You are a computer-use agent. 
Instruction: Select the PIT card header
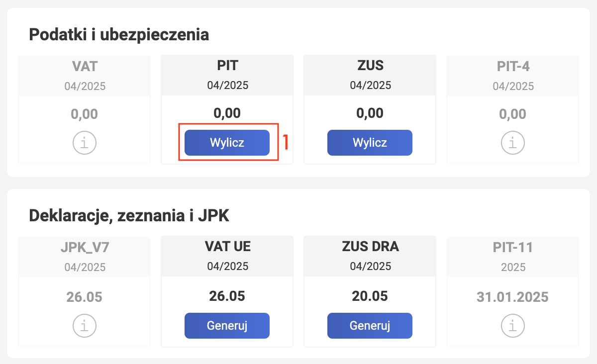point(227,76)
